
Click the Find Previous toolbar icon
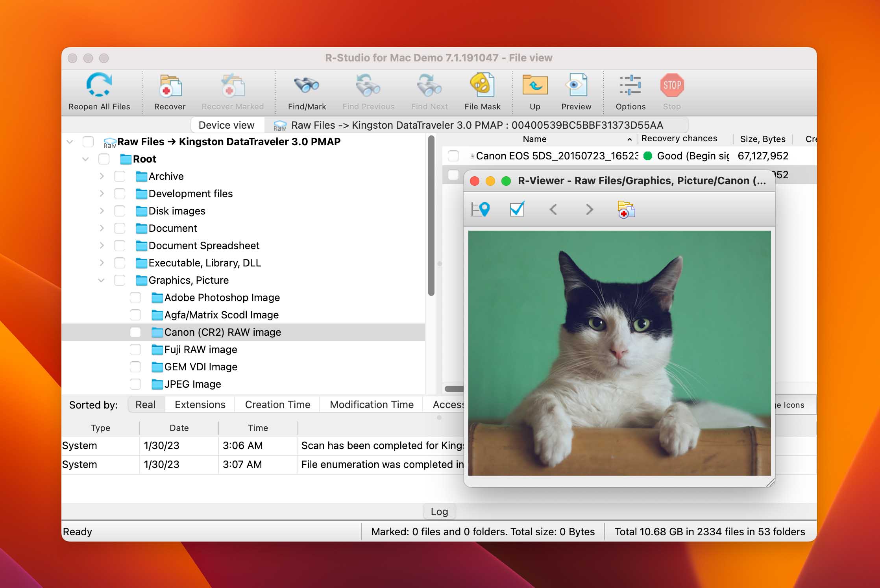coord(368,85)
